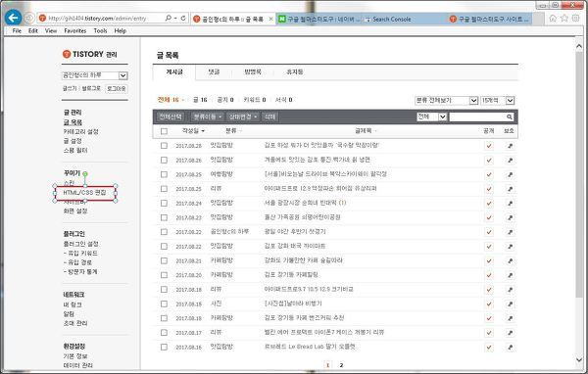Click the pin icon for 2017.08.23 post

point(510,217)
